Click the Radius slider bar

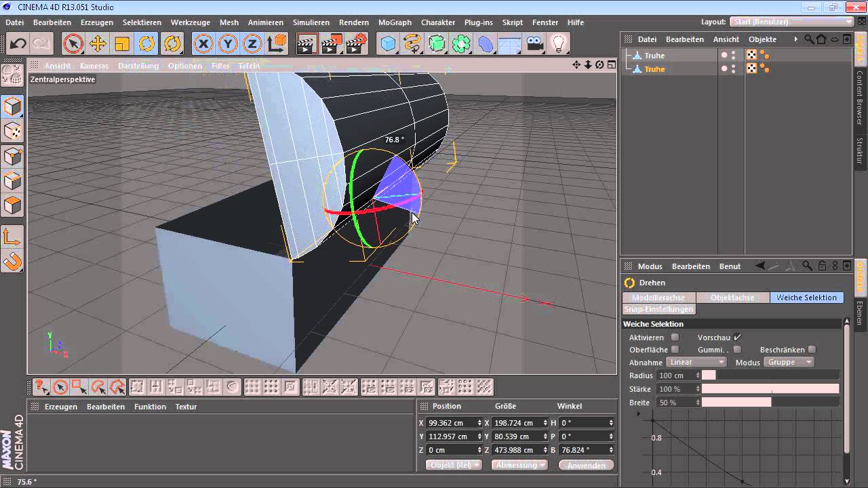(x=770, y=375)
